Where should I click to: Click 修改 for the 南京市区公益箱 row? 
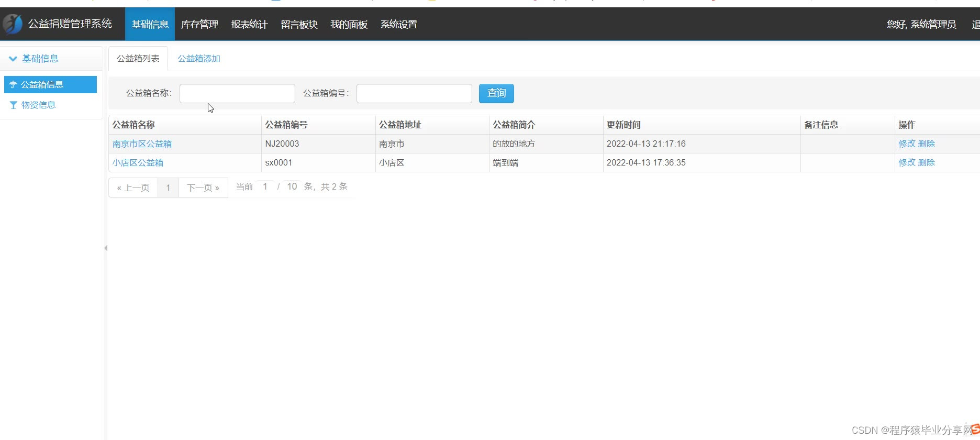[x=907, y=144]
